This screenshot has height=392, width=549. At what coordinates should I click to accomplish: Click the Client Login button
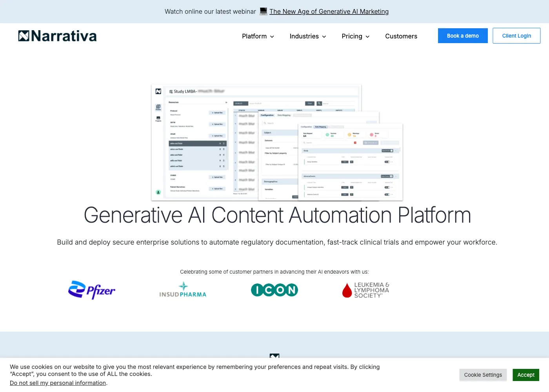(516, 36)
